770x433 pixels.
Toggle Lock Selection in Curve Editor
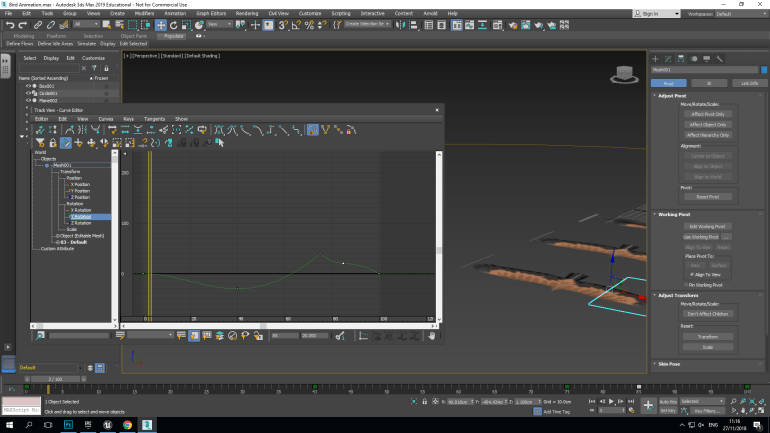[x=53, y=143]
